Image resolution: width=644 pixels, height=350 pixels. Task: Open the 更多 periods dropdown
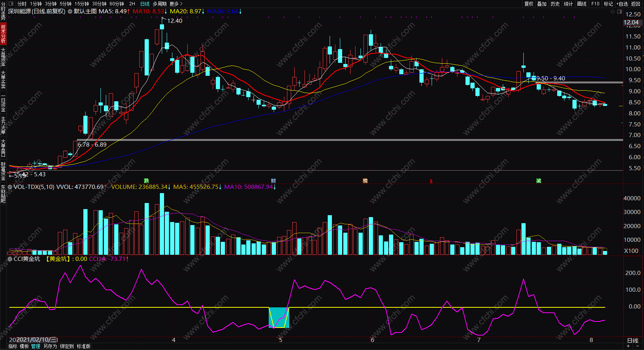[176, 4]
